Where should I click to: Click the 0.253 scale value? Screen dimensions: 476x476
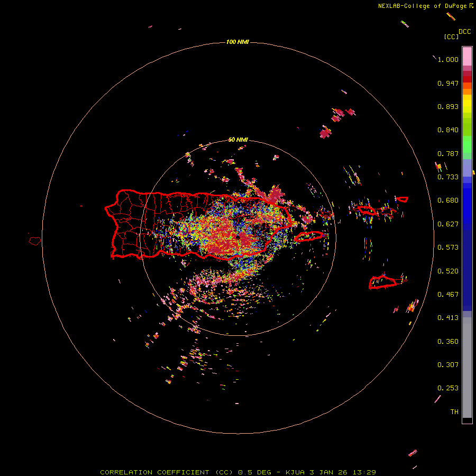448,388
